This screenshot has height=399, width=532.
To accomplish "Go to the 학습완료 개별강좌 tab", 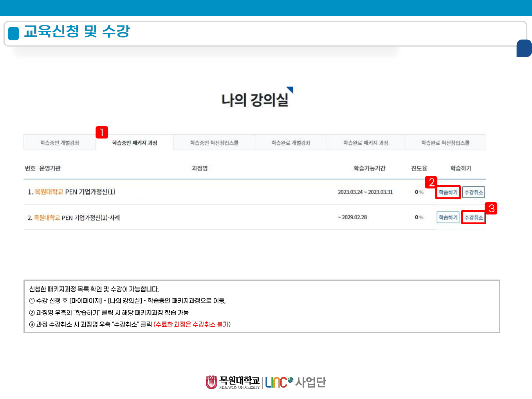I will tap(290, 143).
